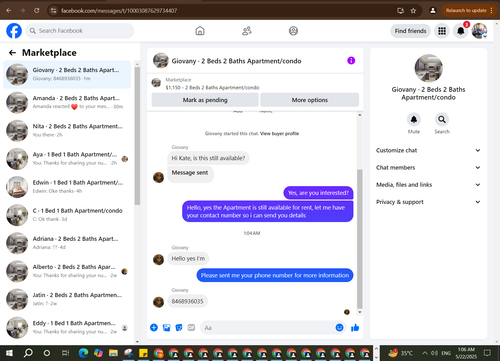Click Mark as pending button
Image resolution: width=500 pixels, height=361 pixels.
205,100
